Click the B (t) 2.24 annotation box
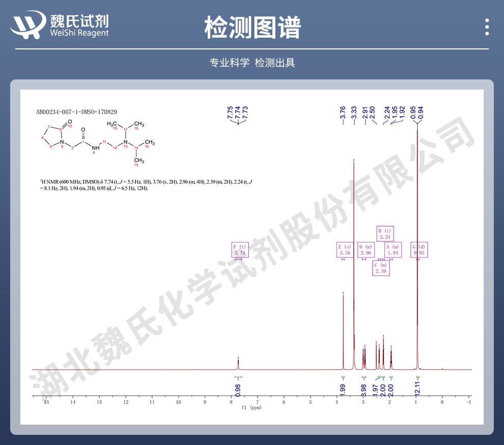The image size is (504, 445). pos(385,233)
